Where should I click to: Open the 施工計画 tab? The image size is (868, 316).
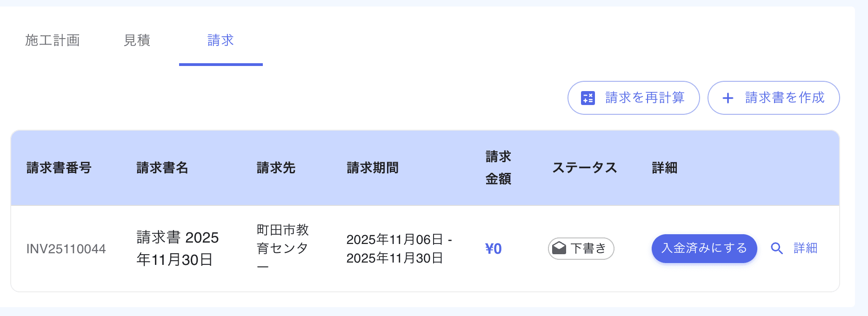53,40
